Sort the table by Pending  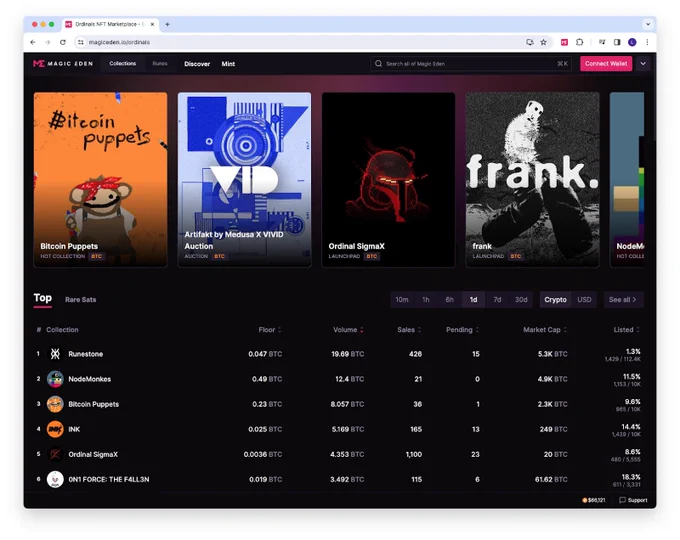[462, 330]
